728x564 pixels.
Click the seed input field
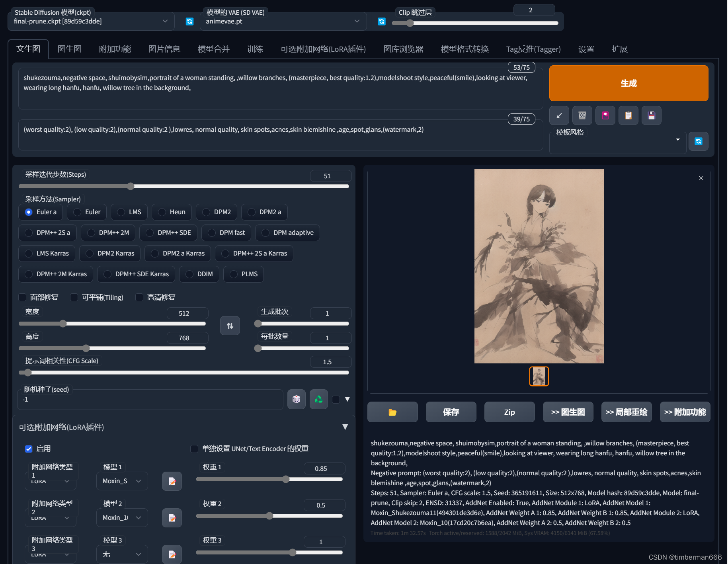coord(150,400)
